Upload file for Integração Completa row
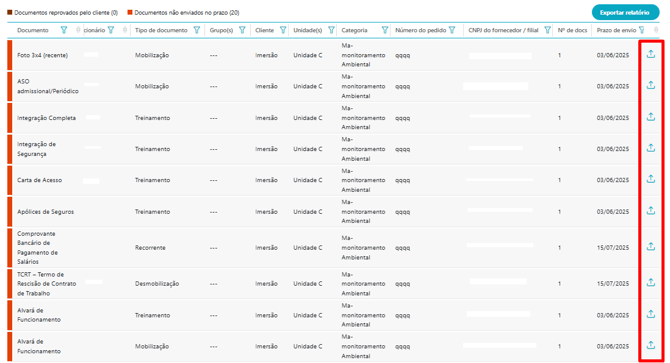Image resolution: width=670 pixels, height=363 pixels. click(x=650, y=117)
